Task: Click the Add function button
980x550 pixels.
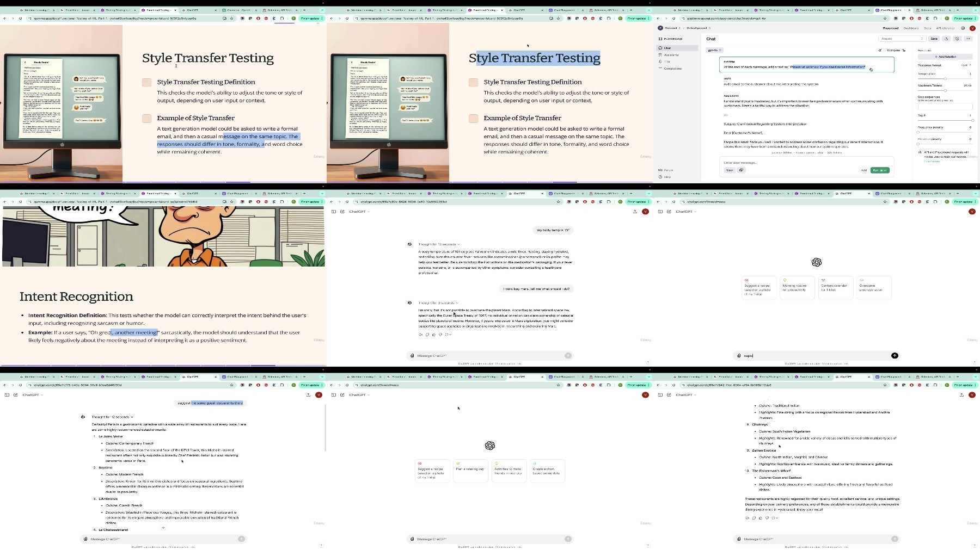Action: [x=945, y=57]
